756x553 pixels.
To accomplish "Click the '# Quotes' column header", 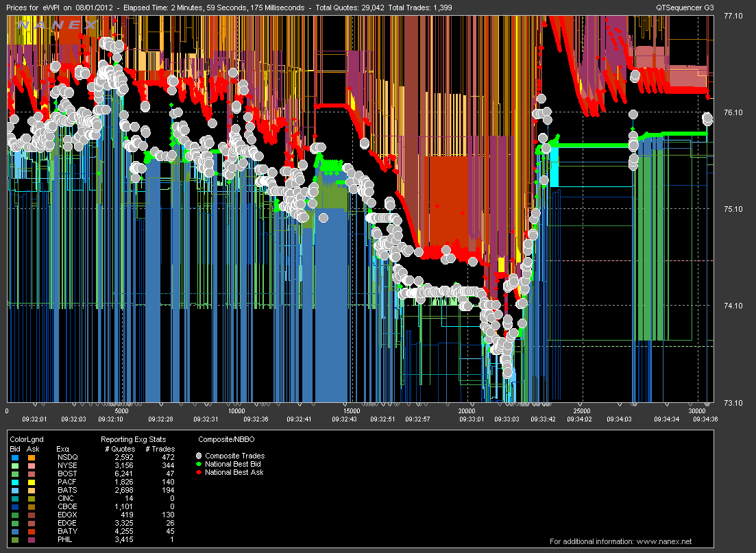I will pyautogui.click(x=121, y=450).
